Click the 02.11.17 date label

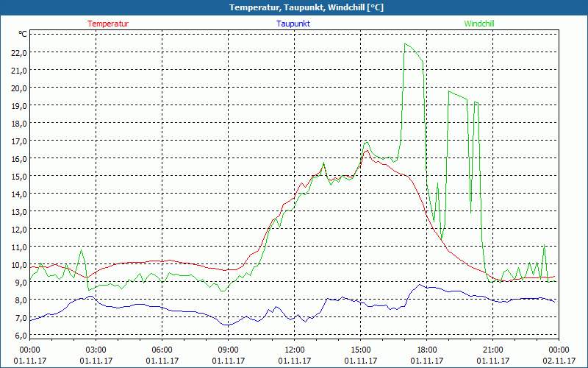pos(559,361)
